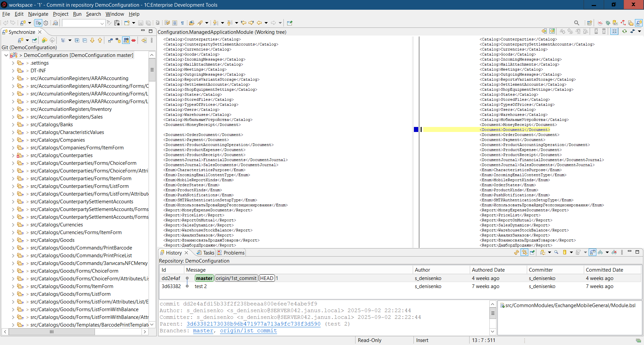Click the origin/1st_commit branch link
The image size is (644, 345).
tap(248, 331)
